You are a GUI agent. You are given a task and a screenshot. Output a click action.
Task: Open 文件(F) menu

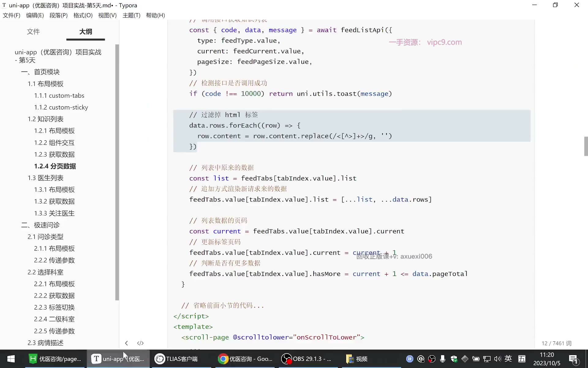pos(12,15)
